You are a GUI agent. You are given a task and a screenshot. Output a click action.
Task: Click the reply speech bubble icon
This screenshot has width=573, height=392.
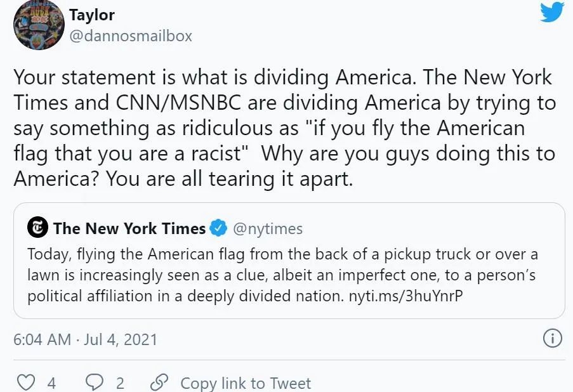[95, 382]
